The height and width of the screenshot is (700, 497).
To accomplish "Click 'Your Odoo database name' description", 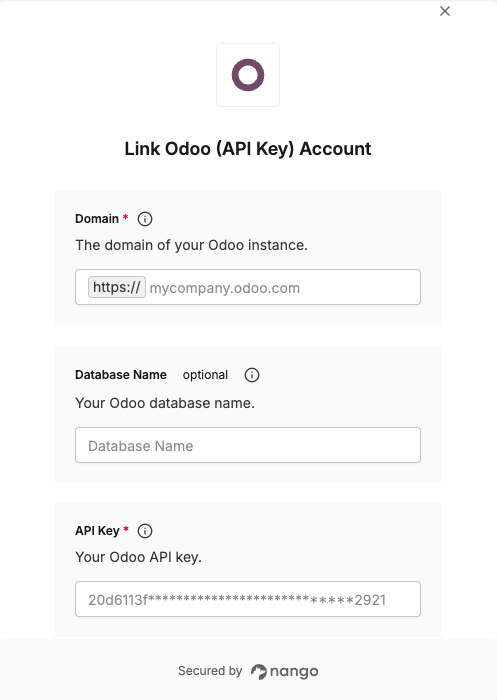I will point(165,403).
